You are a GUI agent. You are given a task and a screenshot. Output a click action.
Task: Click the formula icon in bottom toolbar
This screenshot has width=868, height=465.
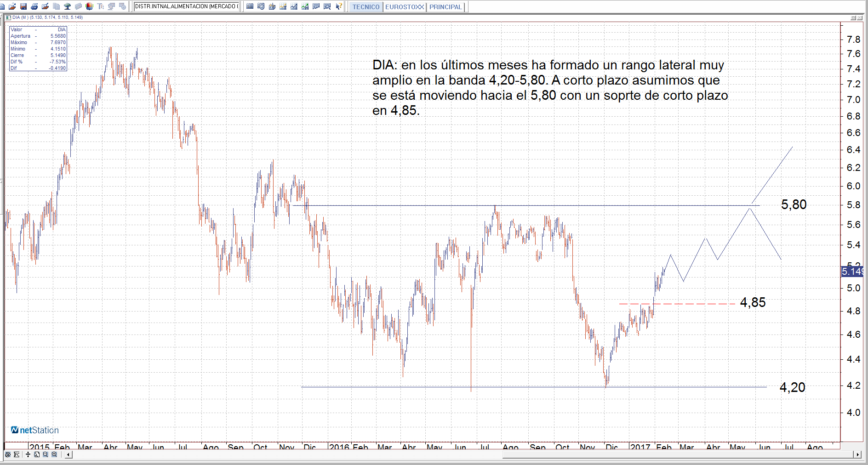17,454
